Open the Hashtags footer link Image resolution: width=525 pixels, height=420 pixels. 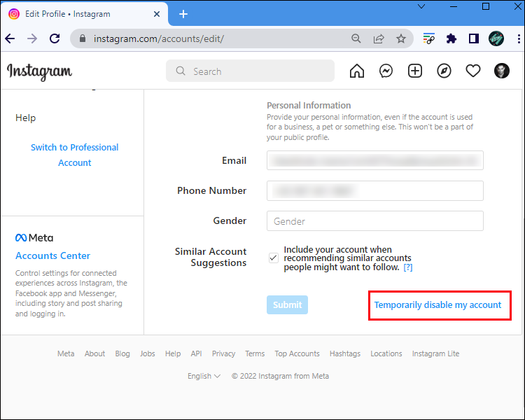(x=345, y=353)
